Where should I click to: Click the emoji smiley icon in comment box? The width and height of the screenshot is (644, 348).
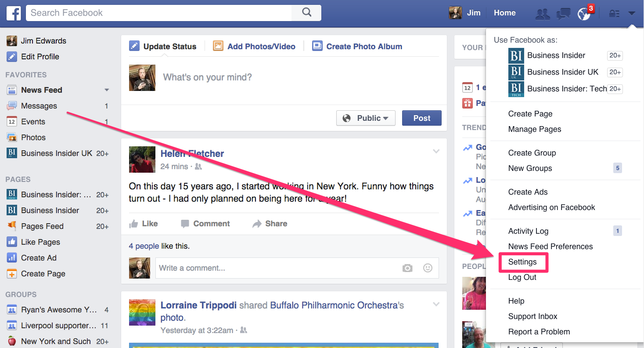(427, 268)
